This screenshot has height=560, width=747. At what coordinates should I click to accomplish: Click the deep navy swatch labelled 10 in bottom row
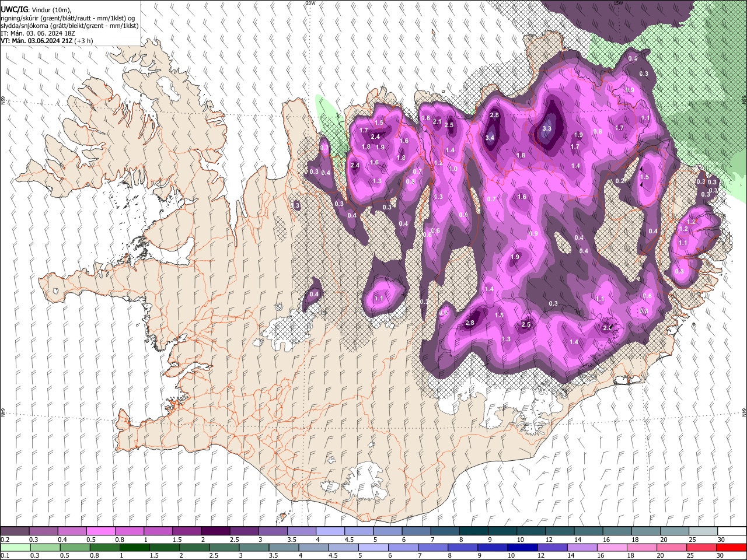click(x=522, y=547)
